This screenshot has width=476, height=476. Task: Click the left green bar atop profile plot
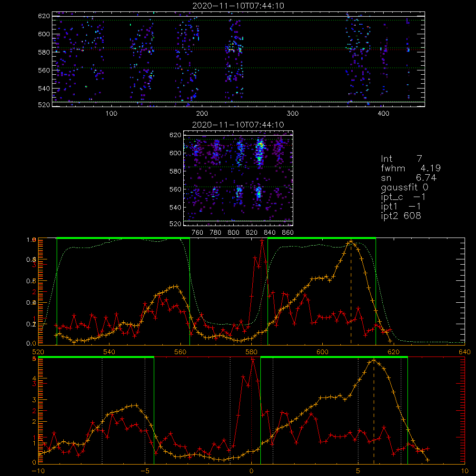[123, 238]
